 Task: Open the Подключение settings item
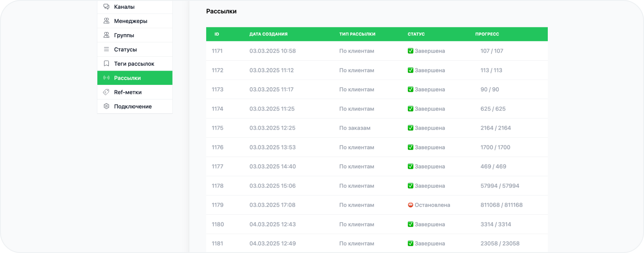135,106
